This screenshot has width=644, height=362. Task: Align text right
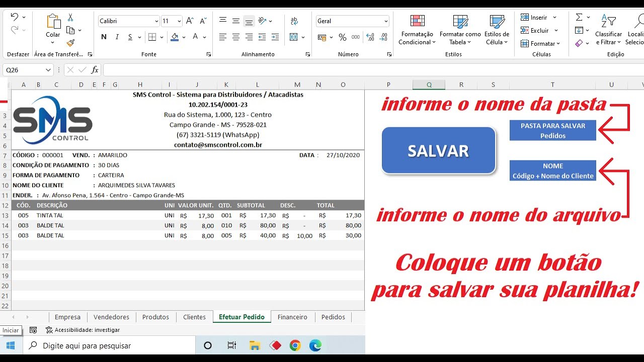(249, 37)
